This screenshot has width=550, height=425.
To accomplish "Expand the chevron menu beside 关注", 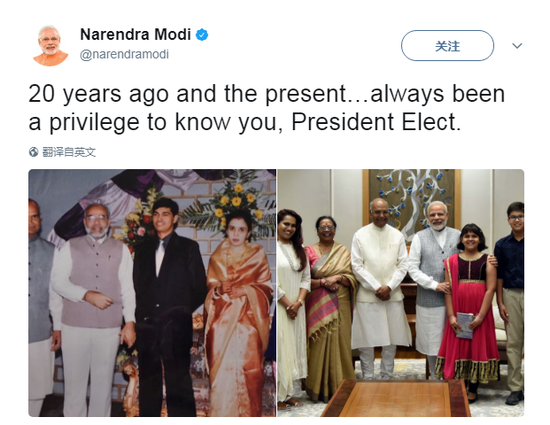I will pyautogui.click(x=517, y=46).
